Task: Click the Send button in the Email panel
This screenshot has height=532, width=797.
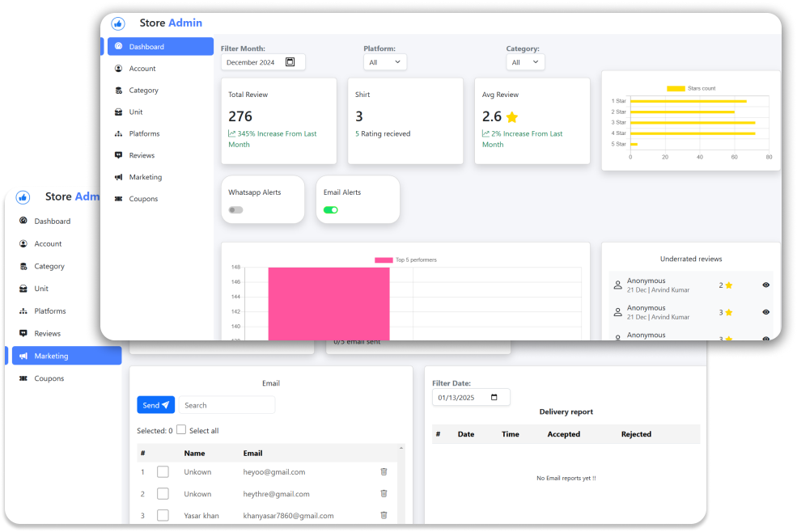Action: point(155,404)
